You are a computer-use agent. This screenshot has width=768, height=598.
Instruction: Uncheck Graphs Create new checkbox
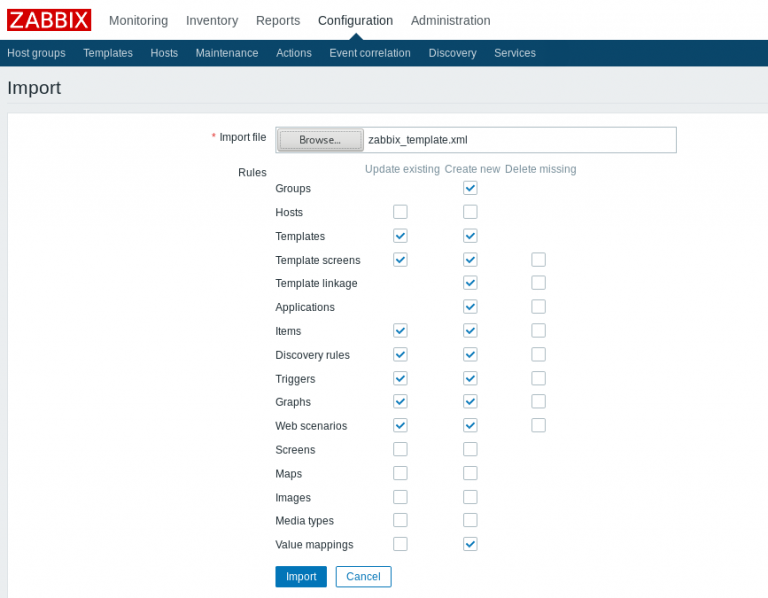(470, 402)
